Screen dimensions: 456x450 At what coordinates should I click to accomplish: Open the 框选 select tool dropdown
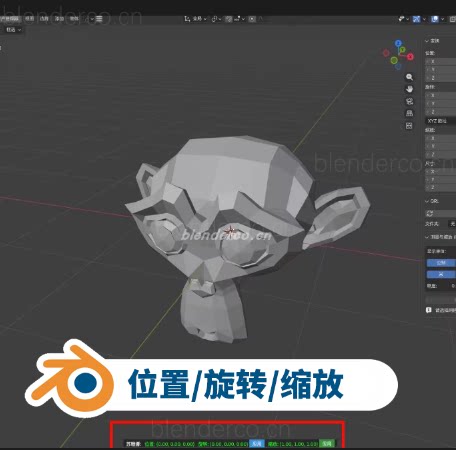coord(13,30)
